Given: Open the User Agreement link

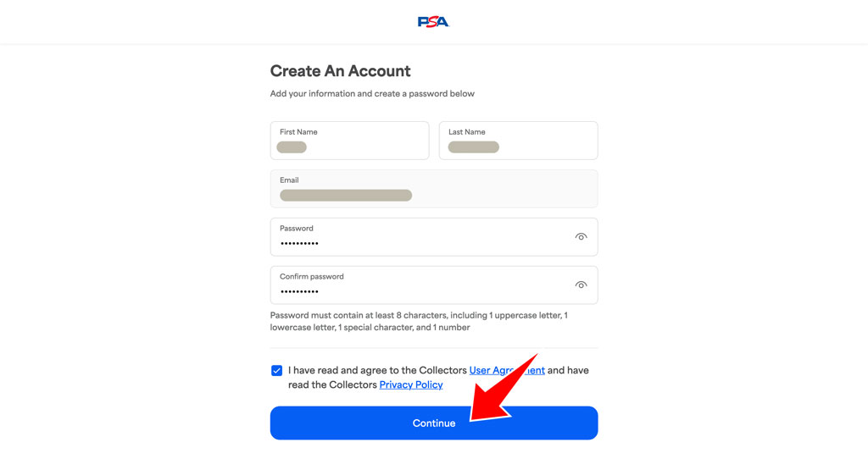Looking at the screenshot, I should click(507, 371).
